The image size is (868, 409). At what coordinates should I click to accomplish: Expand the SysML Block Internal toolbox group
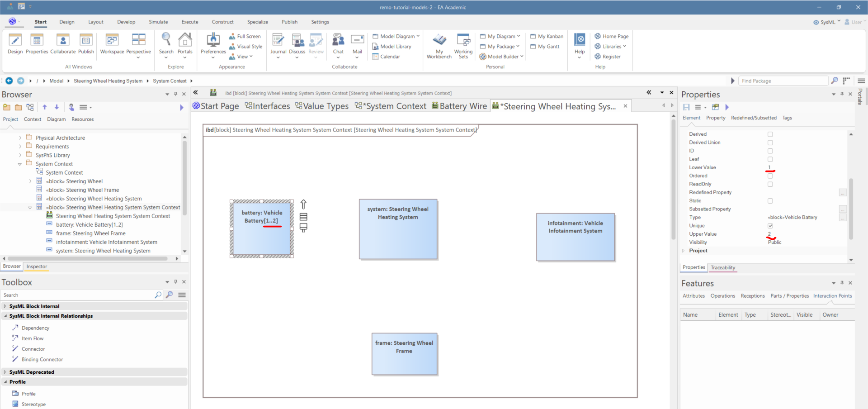click(x=5, y=306)
